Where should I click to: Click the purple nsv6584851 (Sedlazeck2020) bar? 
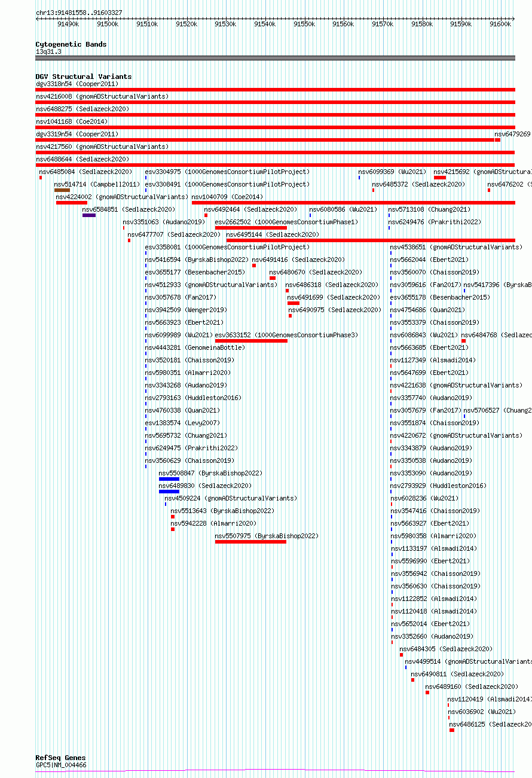tap(89, 215)
